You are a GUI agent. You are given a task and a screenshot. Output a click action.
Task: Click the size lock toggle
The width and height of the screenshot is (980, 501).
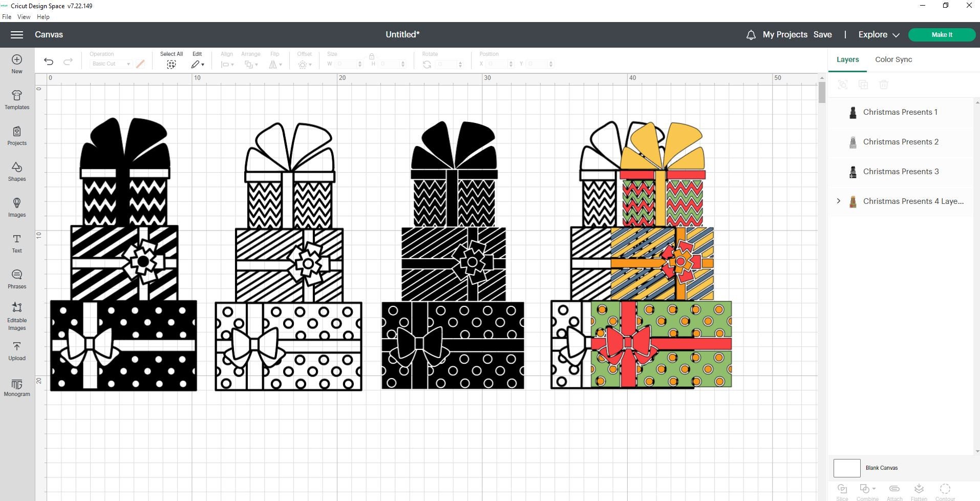(371, 56)
